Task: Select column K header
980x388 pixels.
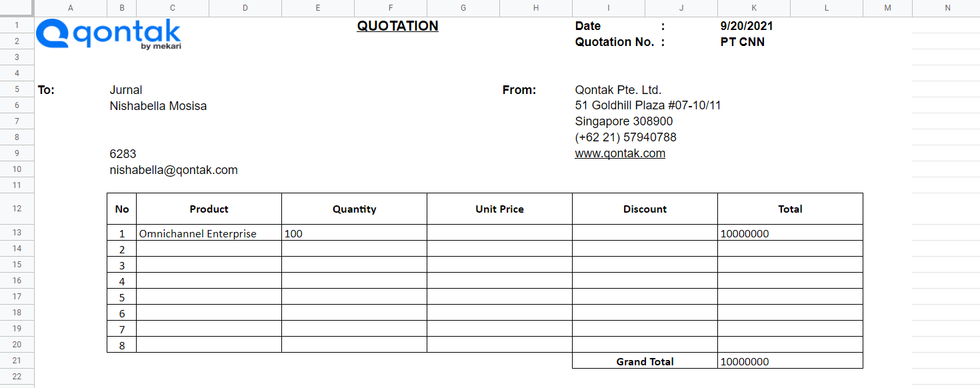Action: (x=753, y=8)
